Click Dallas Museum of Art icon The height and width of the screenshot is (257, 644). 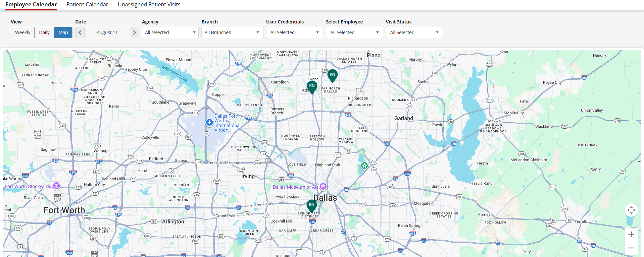(x=323, y=186)
